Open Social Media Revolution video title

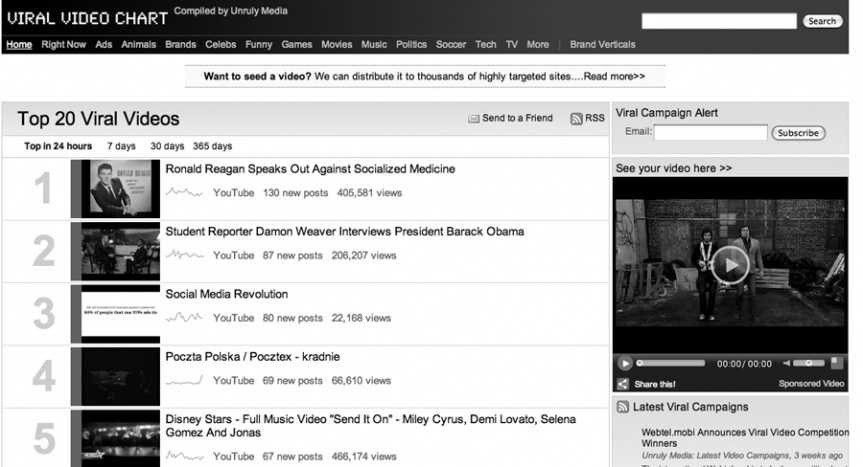coord(227,294)
